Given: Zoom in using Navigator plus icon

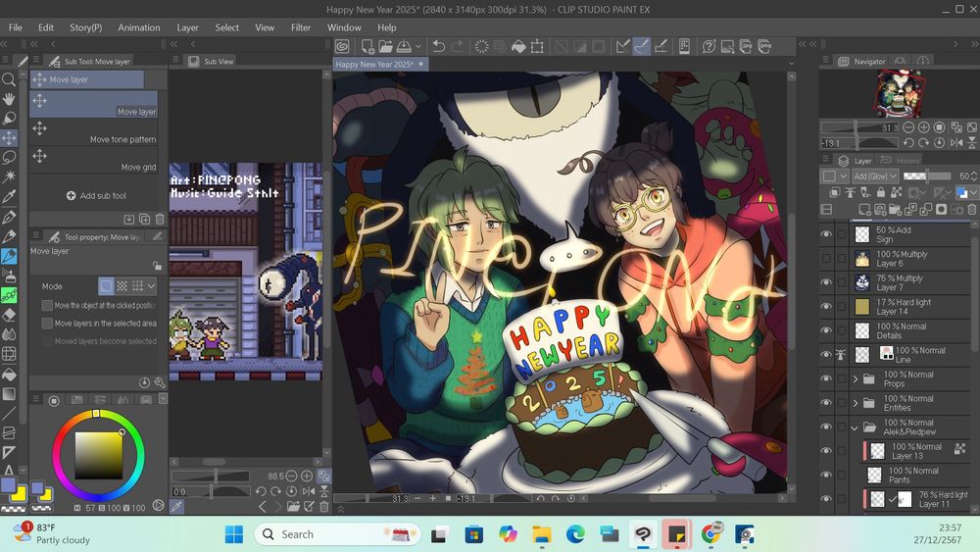Looking at the screenshot, I should click(x=924, y=126).
